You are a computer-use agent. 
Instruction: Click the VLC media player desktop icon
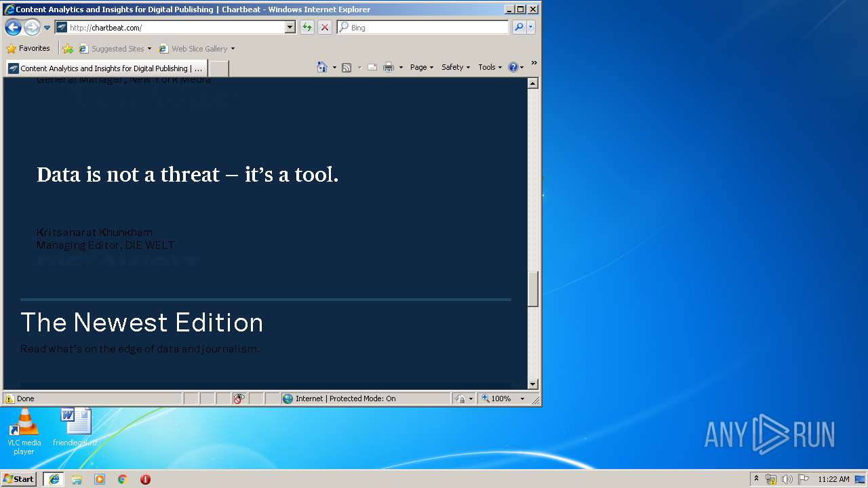tap(24, 432)
